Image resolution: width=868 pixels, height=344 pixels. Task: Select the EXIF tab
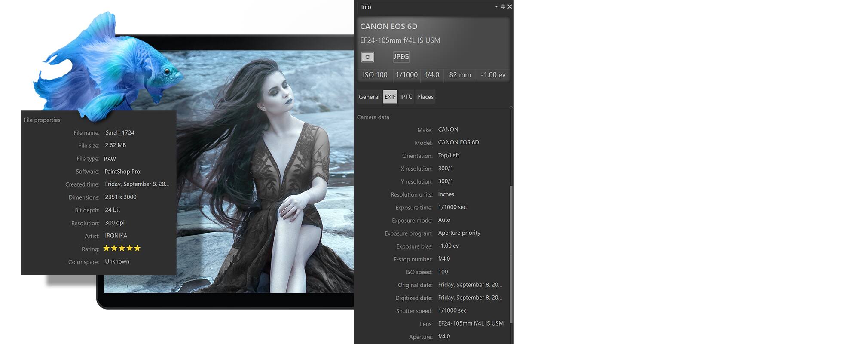pyautogui.click(x=390, y=97)
